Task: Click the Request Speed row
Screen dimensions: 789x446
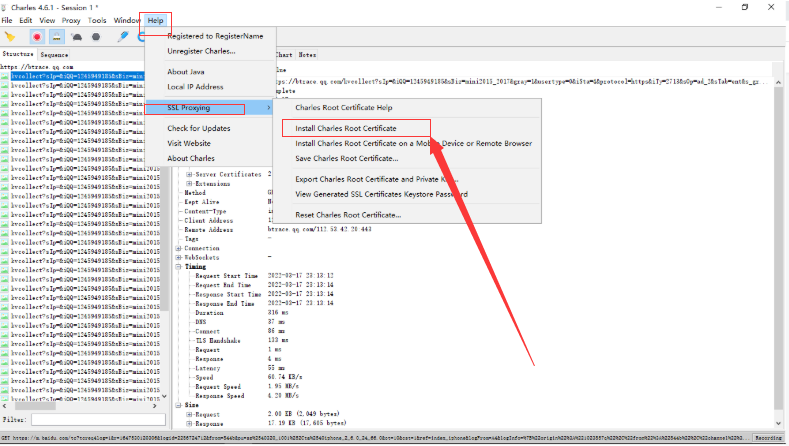Action: (247, 387)
